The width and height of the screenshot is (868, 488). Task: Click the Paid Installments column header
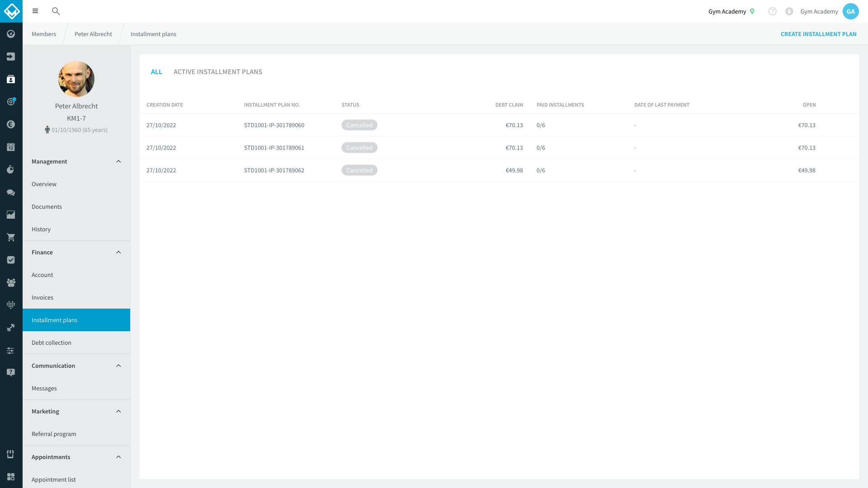[560, 105]
